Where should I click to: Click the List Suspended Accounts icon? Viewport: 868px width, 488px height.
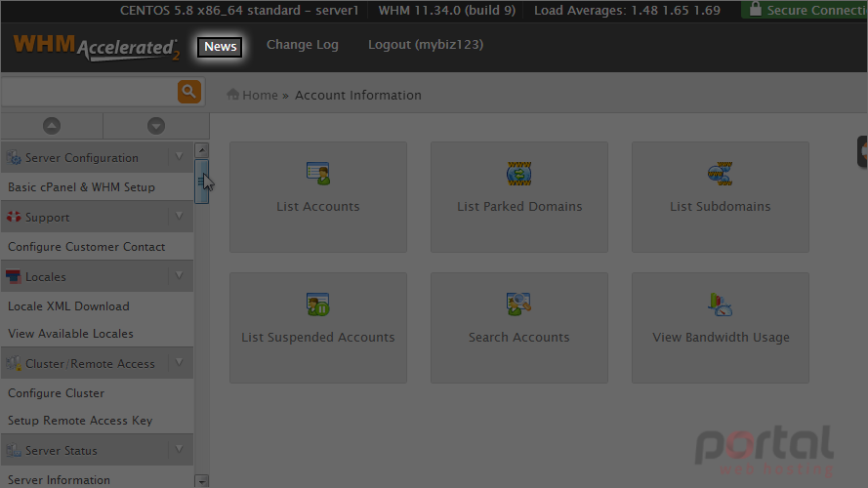point(318,305)
